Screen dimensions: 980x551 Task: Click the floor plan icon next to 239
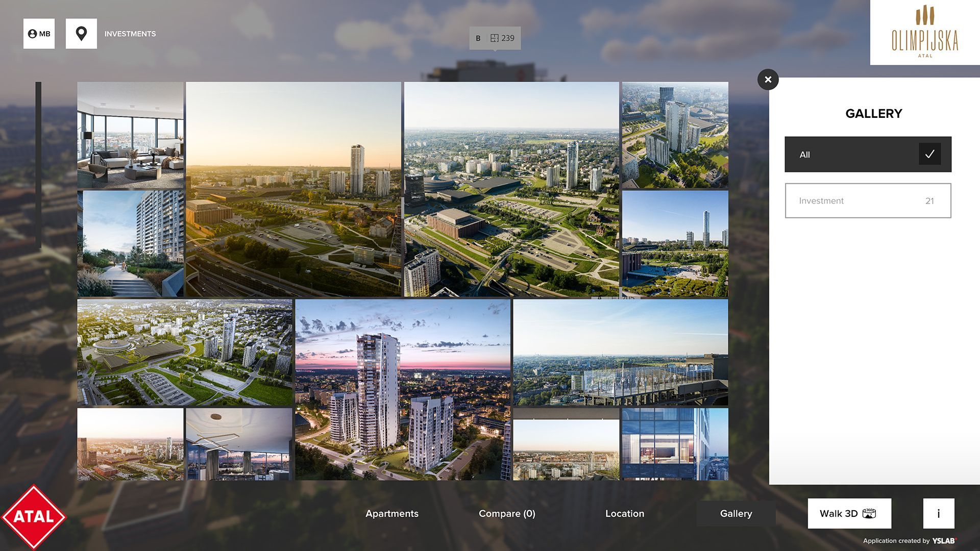pyautogui.click(x=494, y=38)
